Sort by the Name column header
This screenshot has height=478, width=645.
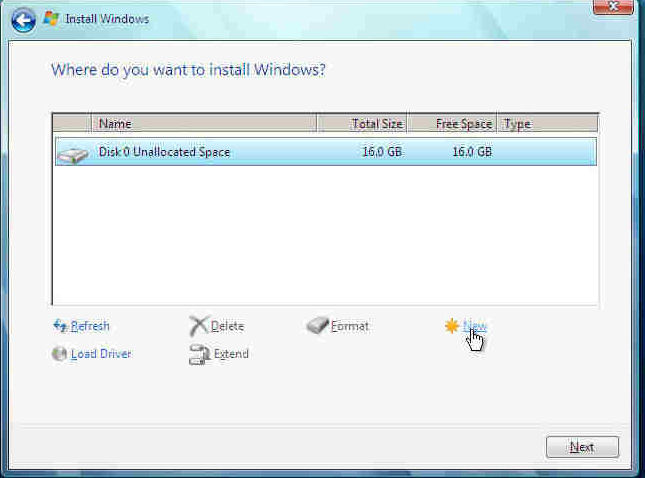[x=204, y=124]
